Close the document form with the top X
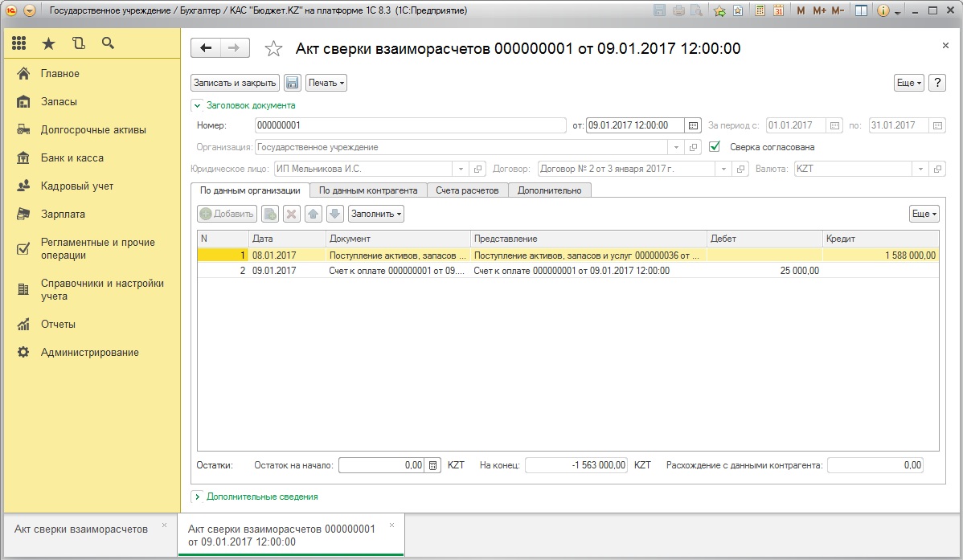 coord(945,46)
